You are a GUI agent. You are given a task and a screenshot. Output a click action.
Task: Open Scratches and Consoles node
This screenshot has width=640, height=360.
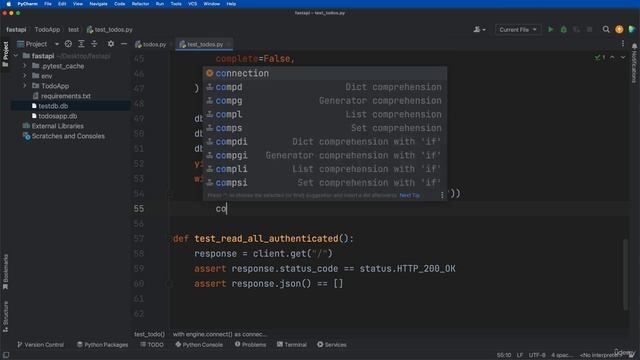tap(68, 136)
